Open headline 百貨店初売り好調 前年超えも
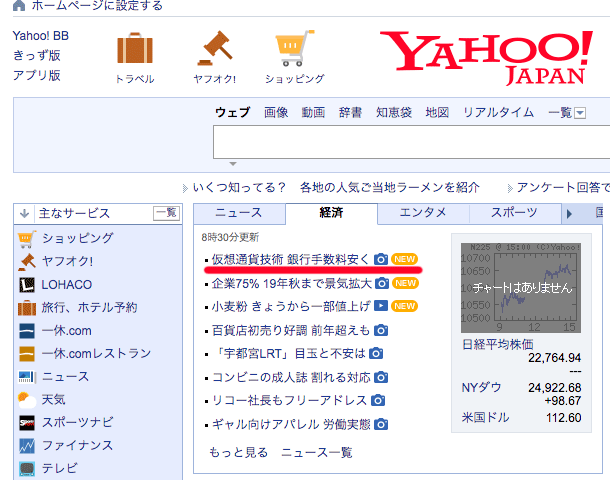The width and height of the screenshot is (610, 480). 291,330
